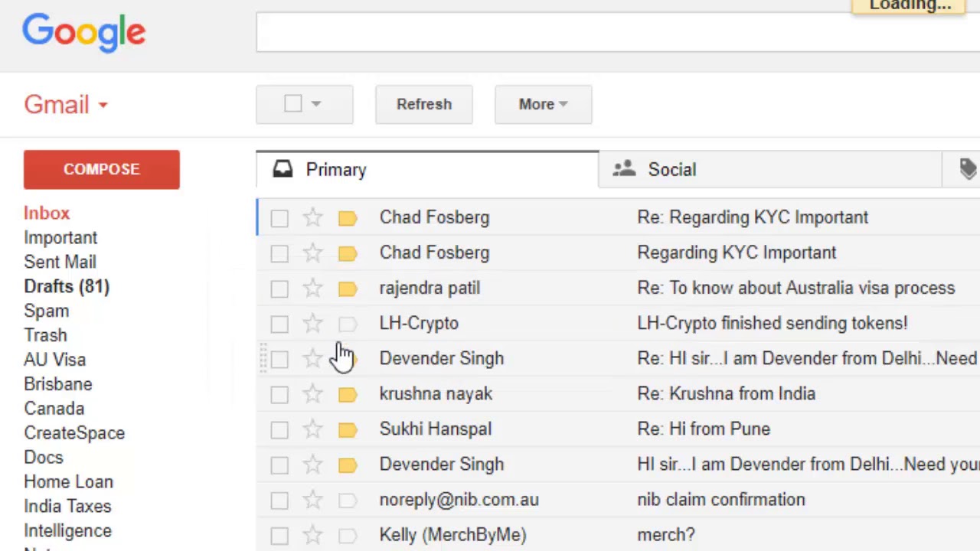Viewport: 980px width, 551px height.
Task: Star the first Chad Fosberg email
Action: click(312, 218)
